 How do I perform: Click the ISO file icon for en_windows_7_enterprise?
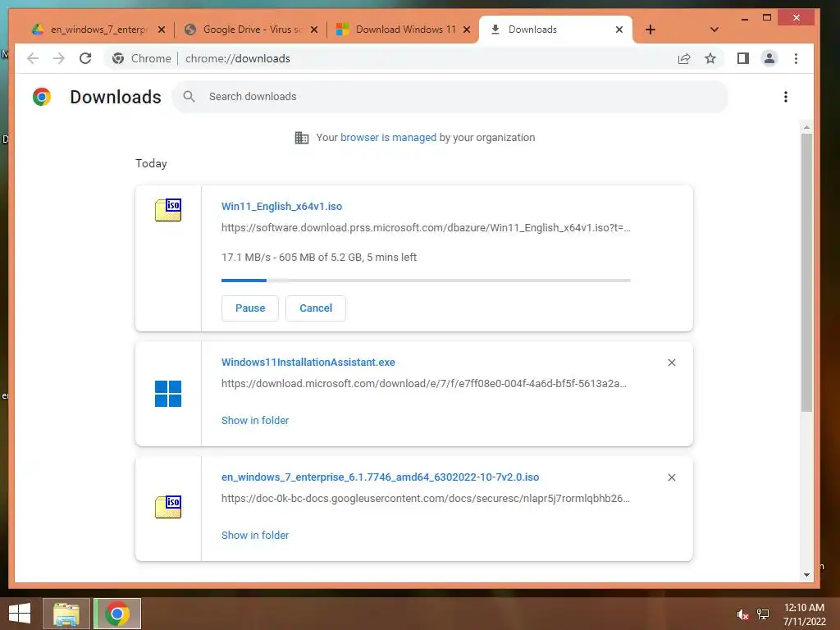click(x=168, y=507)
